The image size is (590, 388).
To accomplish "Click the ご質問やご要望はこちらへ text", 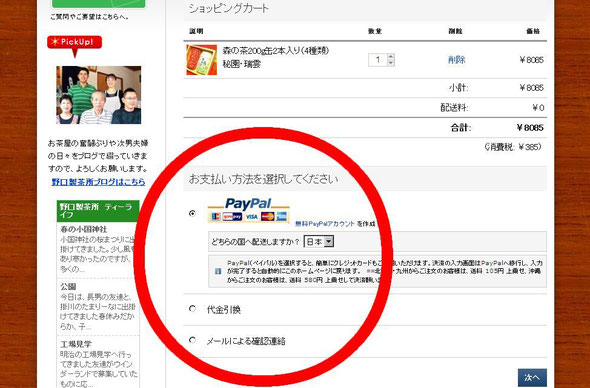I will coord(90,17).
